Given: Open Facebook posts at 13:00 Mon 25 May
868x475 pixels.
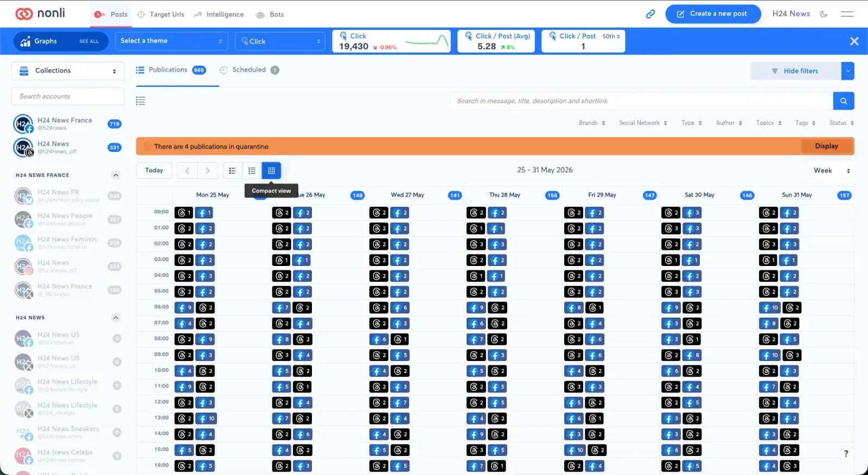Looking at the screenshot, I should (206, 419).
